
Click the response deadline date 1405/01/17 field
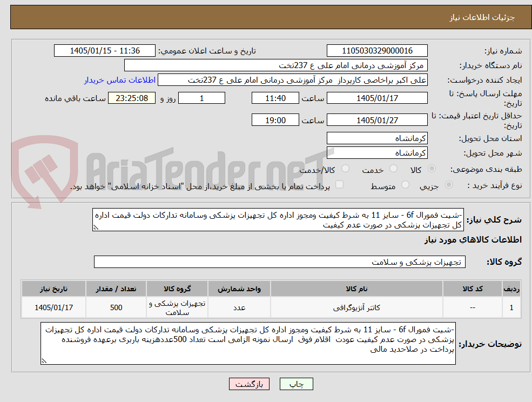377,98
